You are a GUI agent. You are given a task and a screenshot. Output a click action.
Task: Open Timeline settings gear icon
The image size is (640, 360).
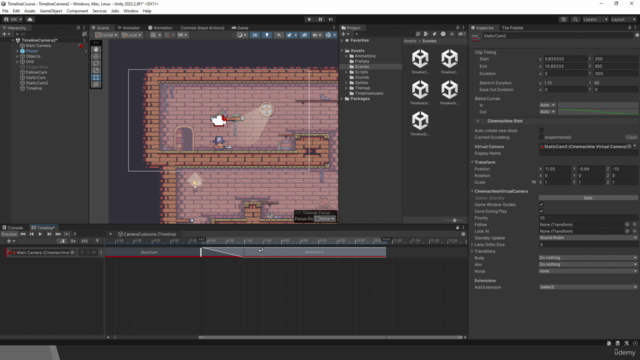point(463,234)
